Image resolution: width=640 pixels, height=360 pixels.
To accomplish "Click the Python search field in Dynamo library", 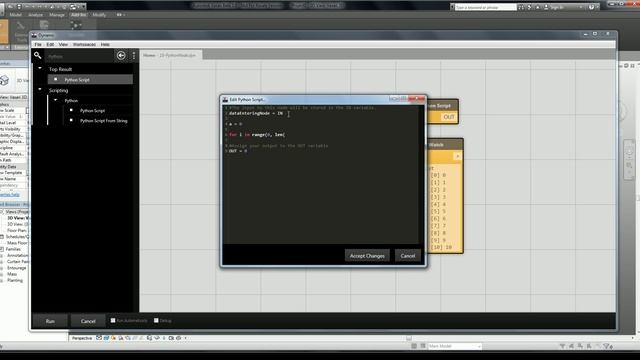I will 80,56.
